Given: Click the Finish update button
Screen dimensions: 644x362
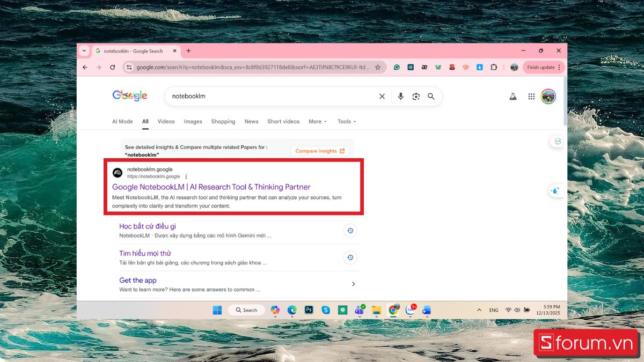Looking at the screenshot, I should 543,67.
